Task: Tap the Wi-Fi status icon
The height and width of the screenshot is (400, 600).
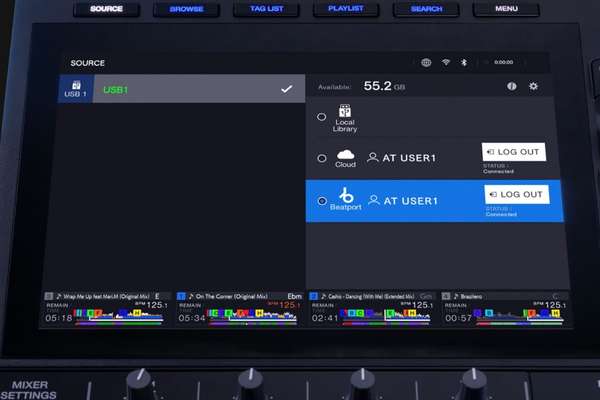Action: coord(446,62)
